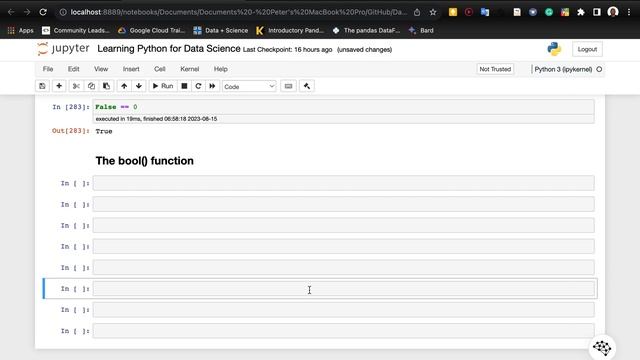The image size is (640, 360).
Task: Open the Chrome Extensions puzzle menu
Action: tap(580, 12)
